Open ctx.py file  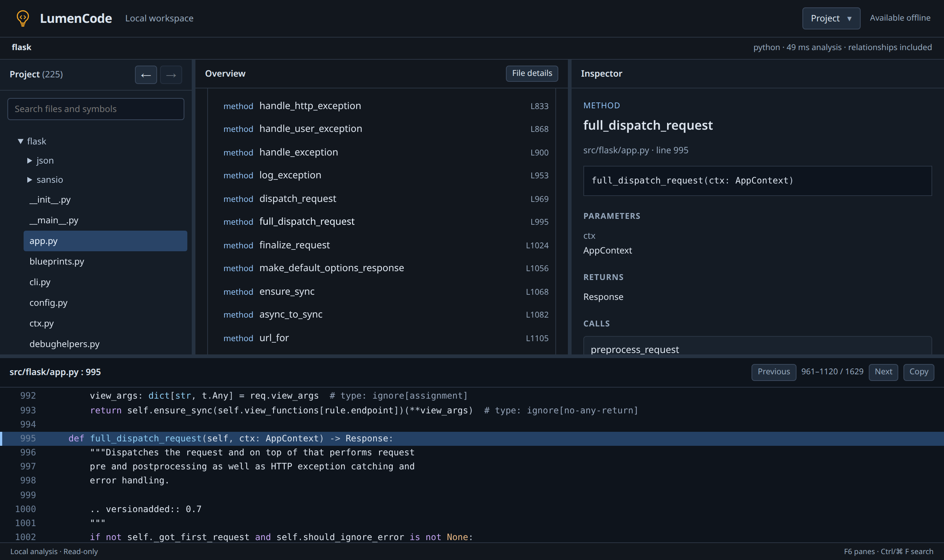[105, 323]
